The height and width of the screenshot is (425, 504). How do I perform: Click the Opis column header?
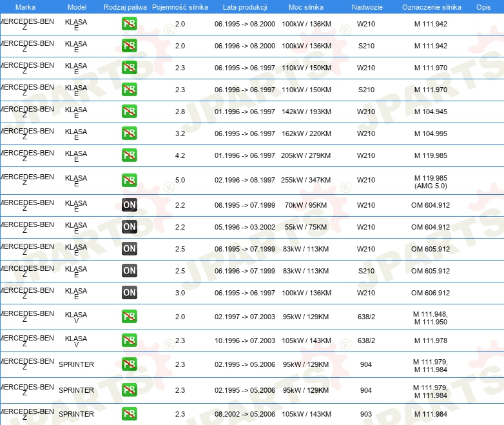pos(483,7)
